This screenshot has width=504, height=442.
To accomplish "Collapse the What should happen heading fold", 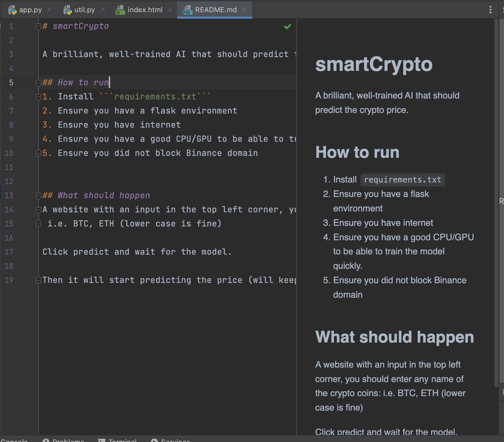I will (38, 196).
